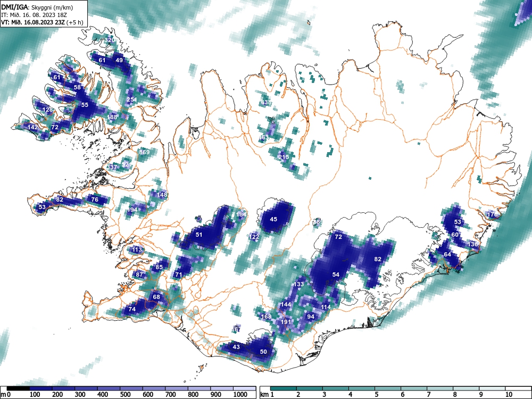This screenshot has width=532, height=399.
Task: Click the darkest blue swatch between 100 and 200
Action: tap(41, 388)
